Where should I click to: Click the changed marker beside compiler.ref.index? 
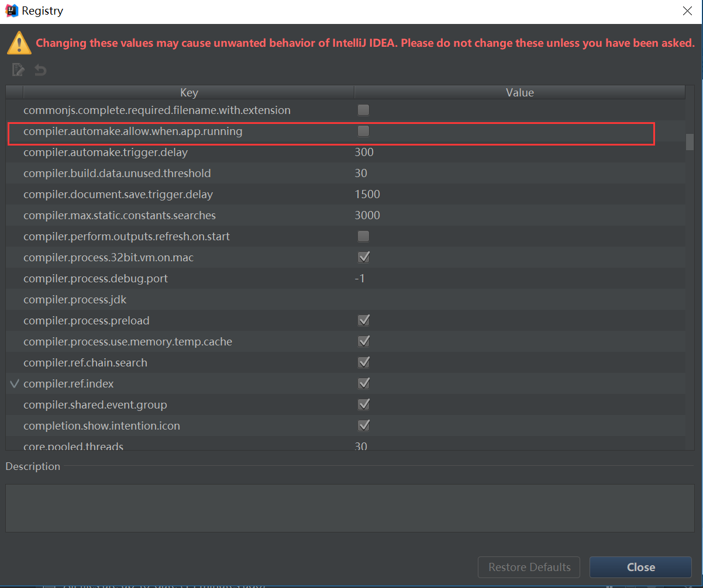point(15,384)
